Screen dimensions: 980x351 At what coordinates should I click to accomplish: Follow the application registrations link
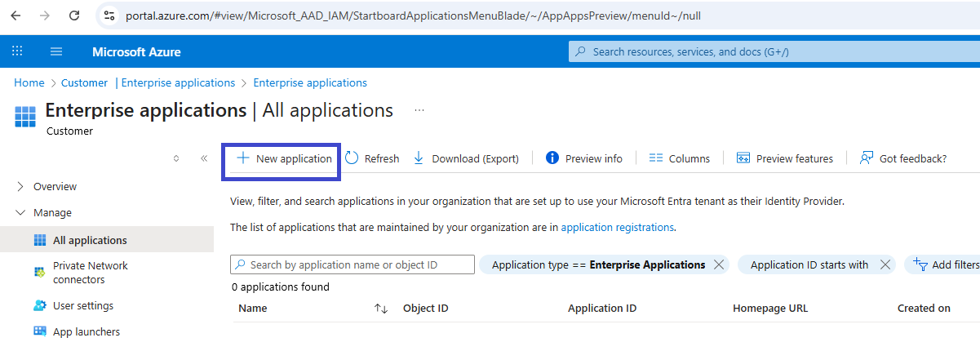coord(618,228)
